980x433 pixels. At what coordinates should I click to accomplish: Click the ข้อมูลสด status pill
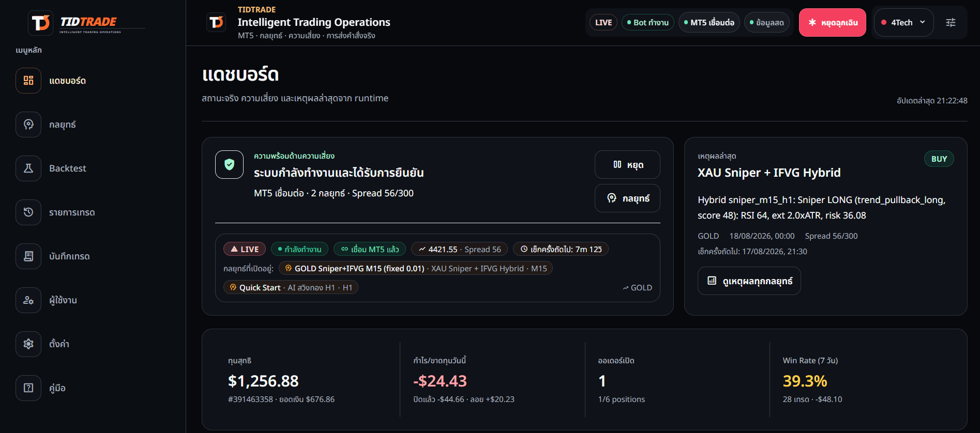click(767, 23)
